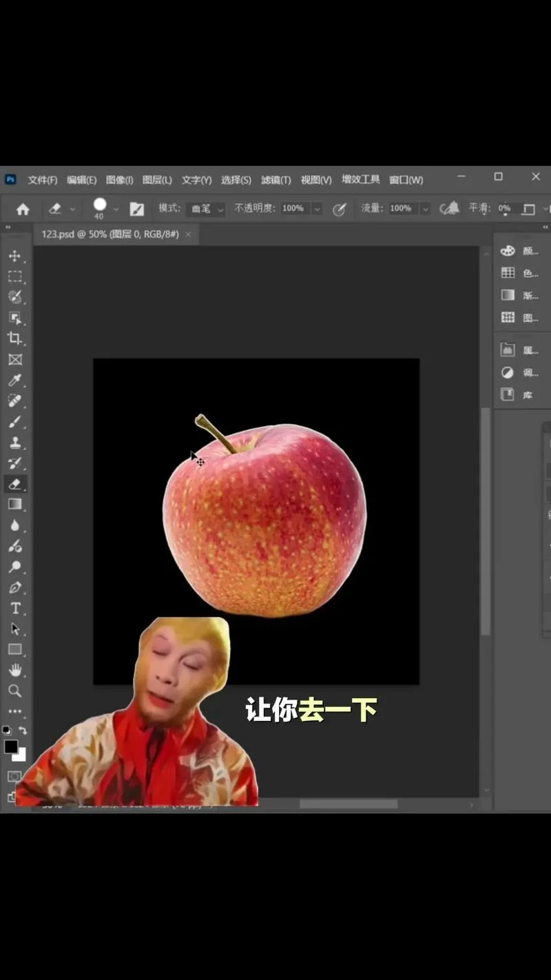
Task: Open the 不透明度 slider dropdown arrow
Action: (x=317, y=209)
